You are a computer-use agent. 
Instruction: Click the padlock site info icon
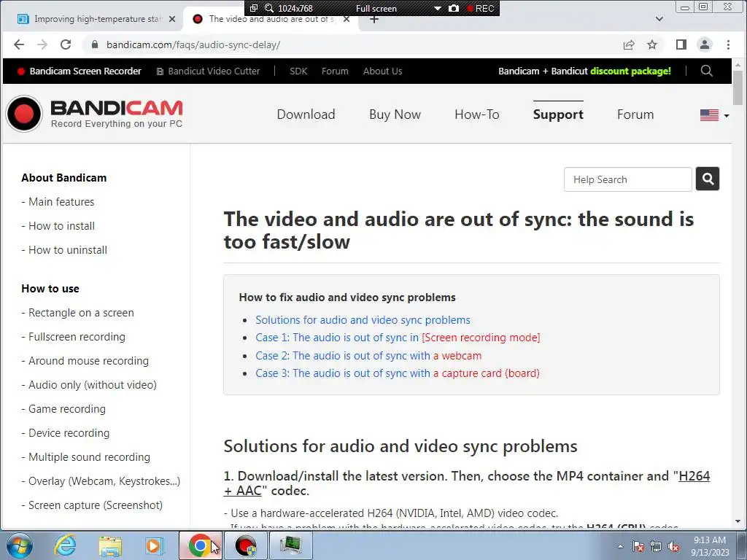tap(95, 44)
